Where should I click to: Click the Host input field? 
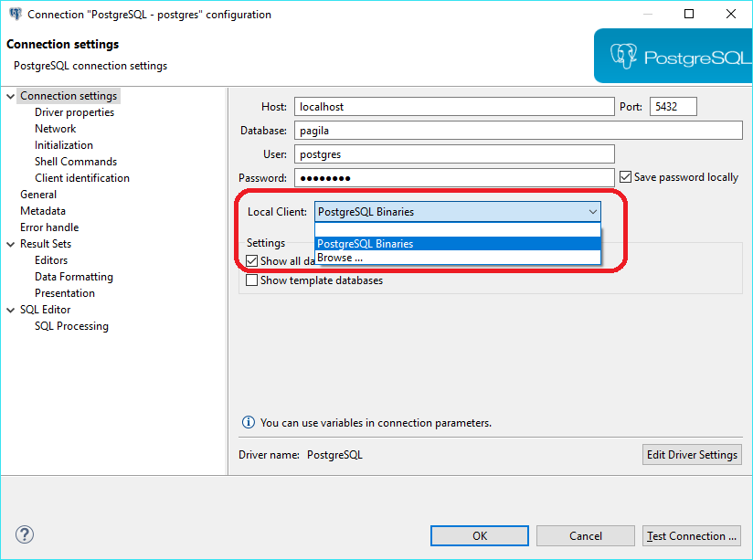(x=454, y=107)
